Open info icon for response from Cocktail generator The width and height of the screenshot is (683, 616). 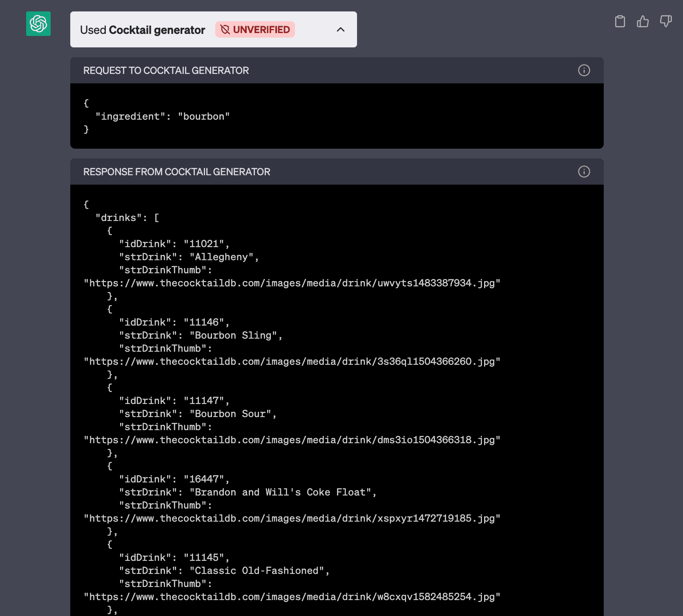tap(584, 172)
